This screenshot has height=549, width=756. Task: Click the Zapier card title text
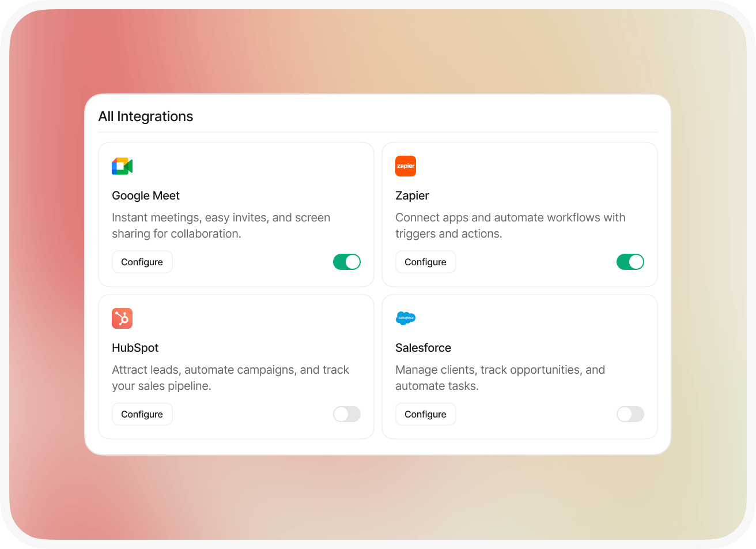(x=412, y=195)
